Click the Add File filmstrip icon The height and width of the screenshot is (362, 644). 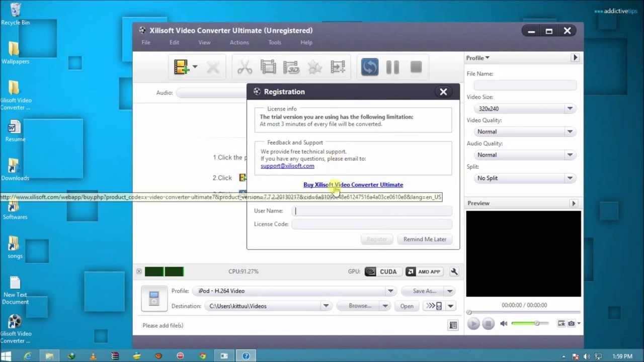(x=181, y=67)
